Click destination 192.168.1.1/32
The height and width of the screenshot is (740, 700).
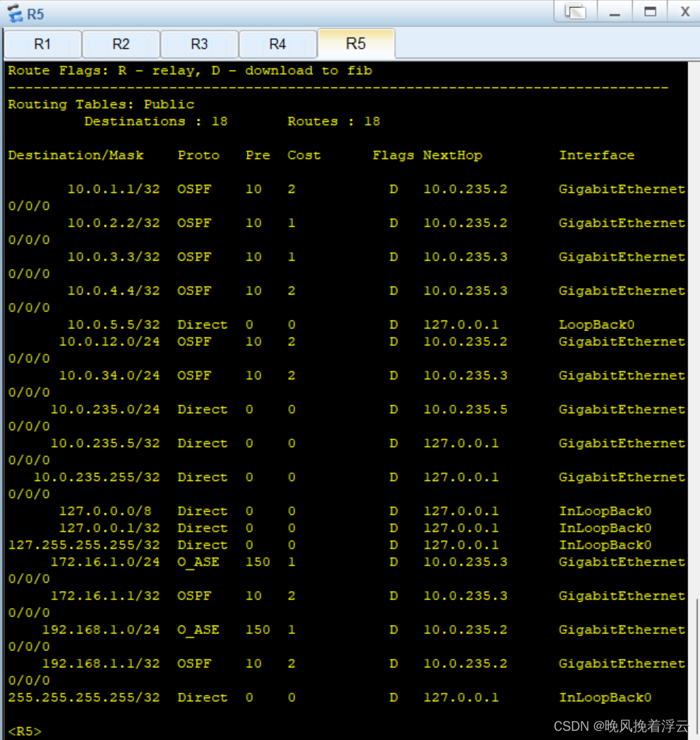pyautogui.click(x=101, y=664)
